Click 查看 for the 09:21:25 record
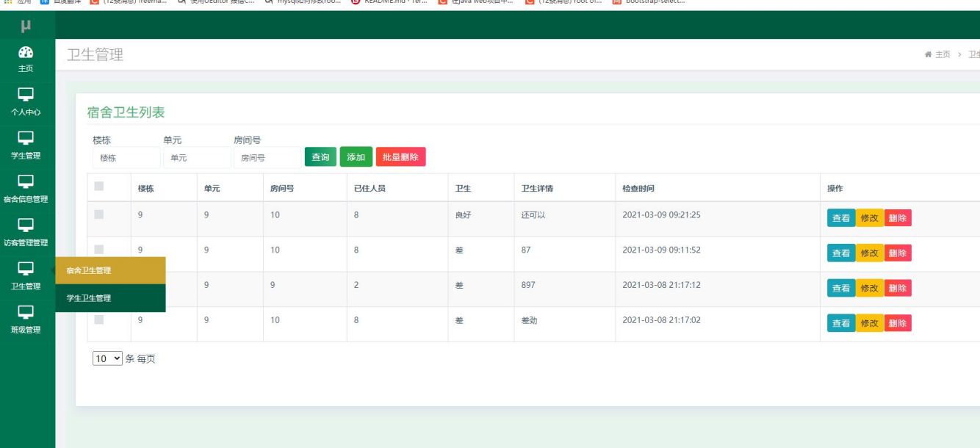The image size is (980, 448). coord(841,218)
